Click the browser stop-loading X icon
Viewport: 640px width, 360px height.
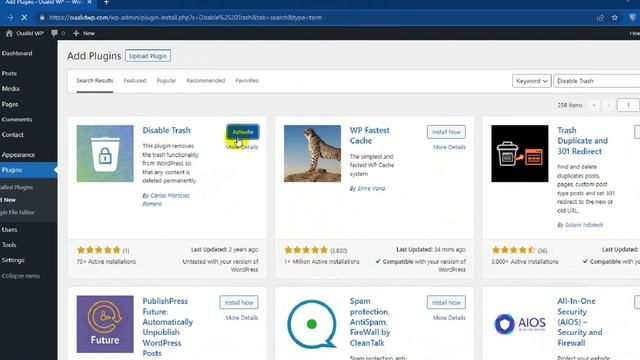[24, 18]
